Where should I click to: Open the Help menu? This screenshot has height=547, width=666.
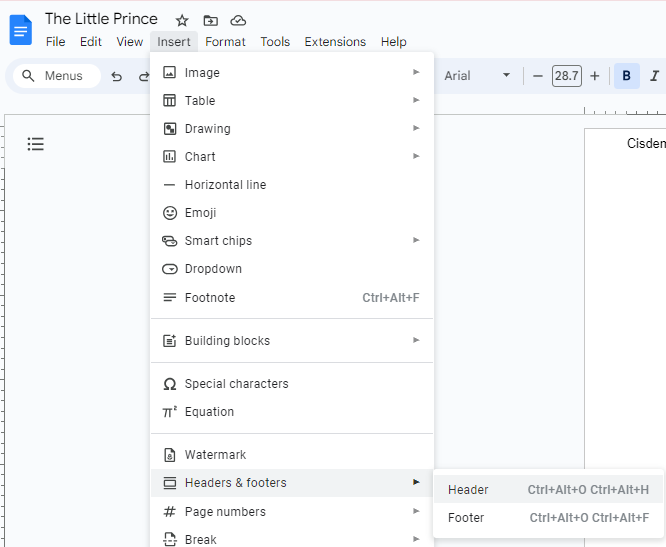[x=393, y=42]
